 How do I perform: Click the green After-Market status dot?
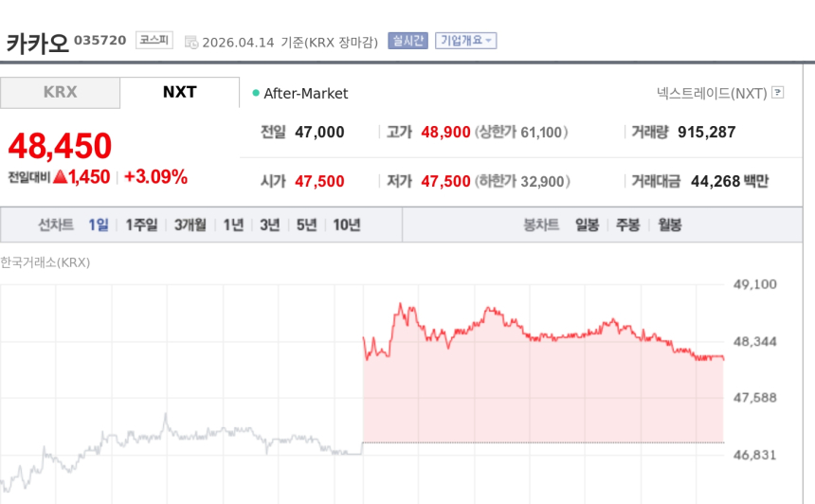click(256, 93)
